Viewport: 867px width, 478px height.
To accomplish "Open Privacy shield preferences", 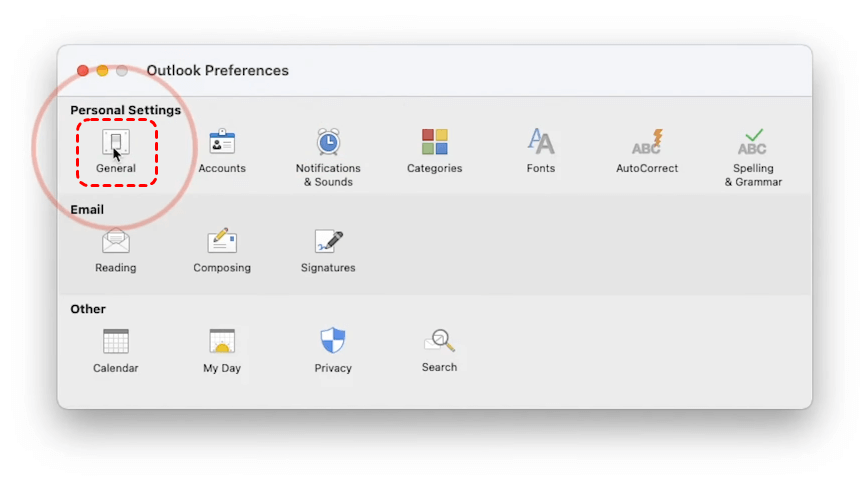I will 333,342.
